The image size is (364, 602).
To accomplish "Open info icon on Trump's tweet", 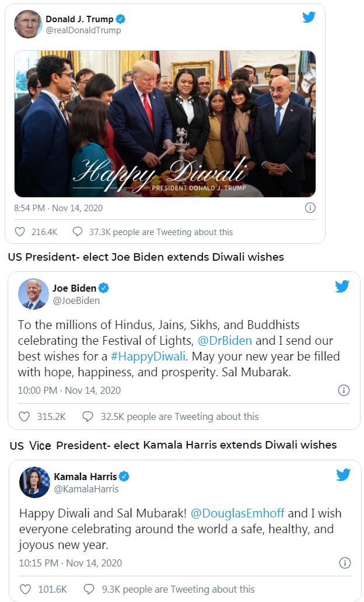I will tap(310, 208).
